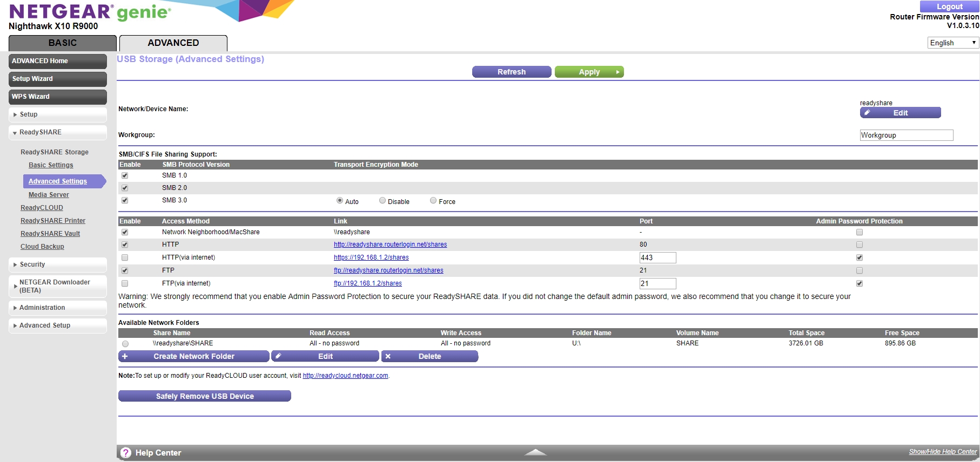
Task: Click the plus icon on Create Network Folder
Action: click(125, 356)
